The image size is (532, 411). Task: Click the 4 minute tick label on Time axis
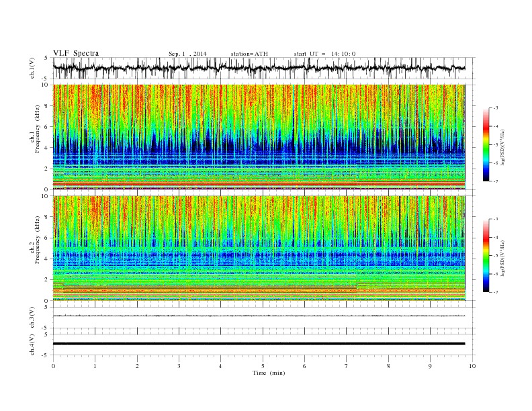[220, 366]
